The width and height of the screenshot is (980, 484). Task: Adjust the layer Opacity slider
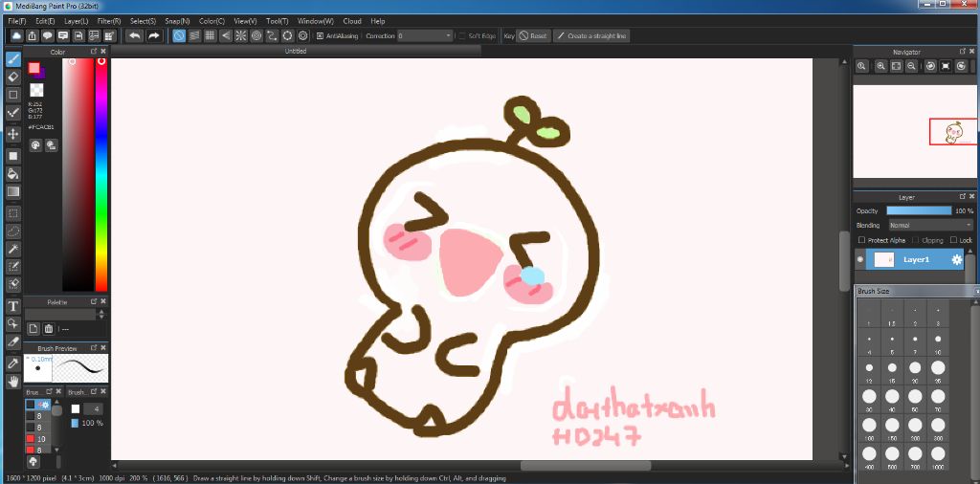[x=919, y=211]
